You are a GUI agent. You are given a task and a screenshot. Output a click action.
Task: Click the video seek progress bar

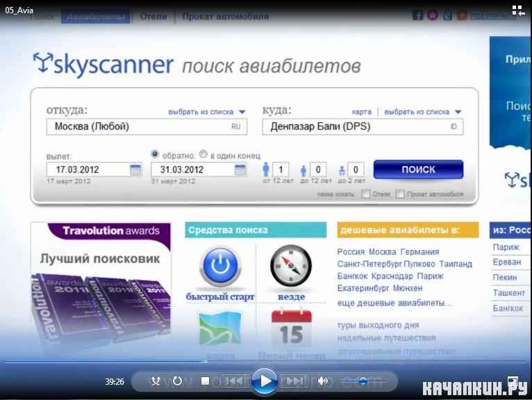pyautogui.click(x=266, y=361)
